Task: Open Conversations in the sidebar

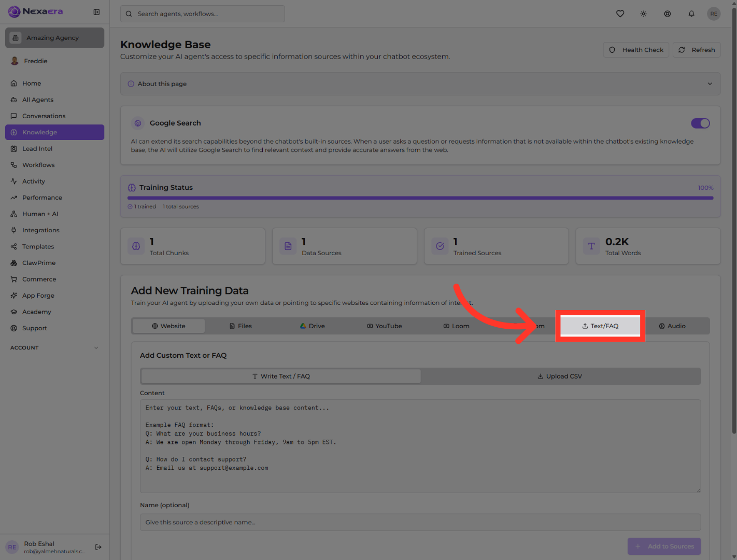Action: coord(54,116)
